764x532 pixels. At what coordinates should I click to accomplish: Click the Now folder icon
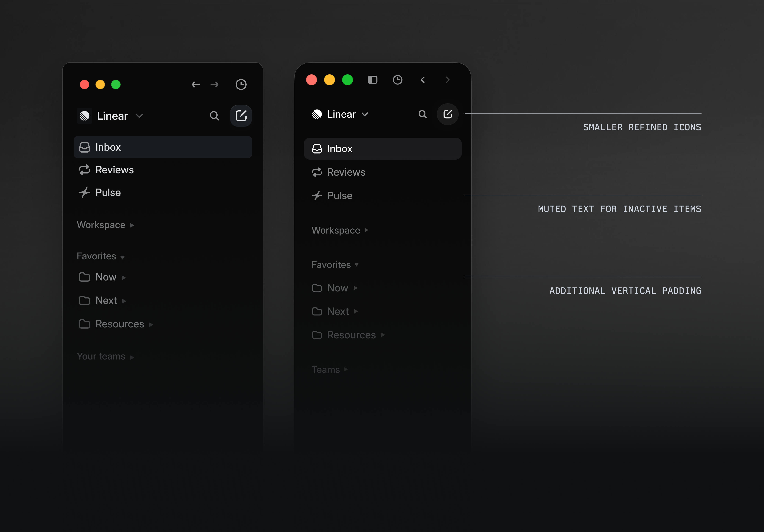[x=85, y=277]
